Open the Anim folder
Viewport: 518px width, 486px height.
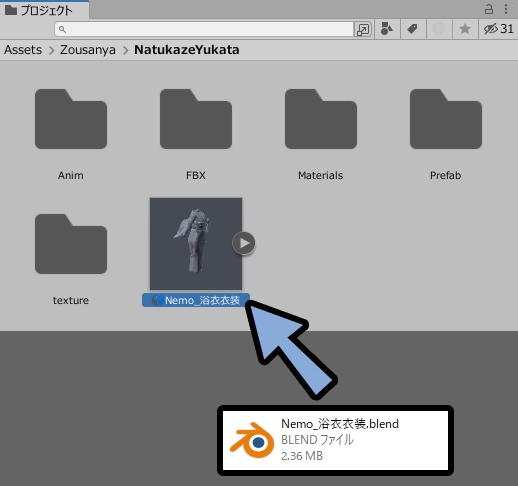(x=71, y=119)
